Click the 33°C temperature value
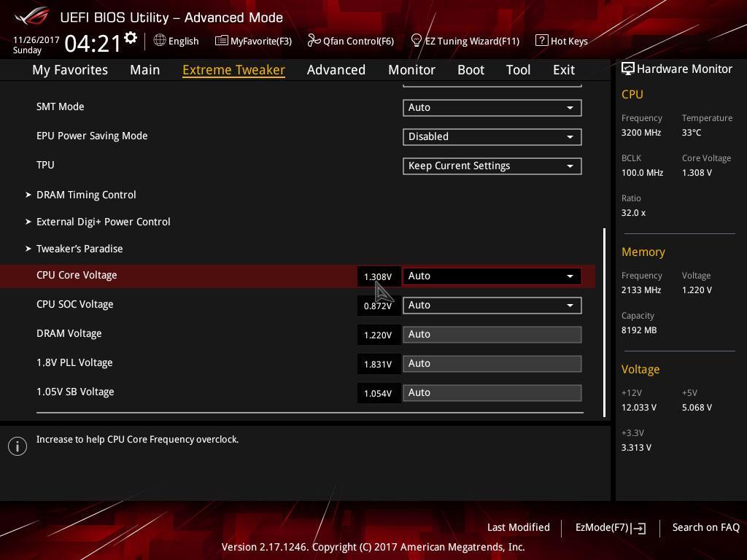Image resolution: width=747 pixels, height=560 pixels. click(692, 133)
